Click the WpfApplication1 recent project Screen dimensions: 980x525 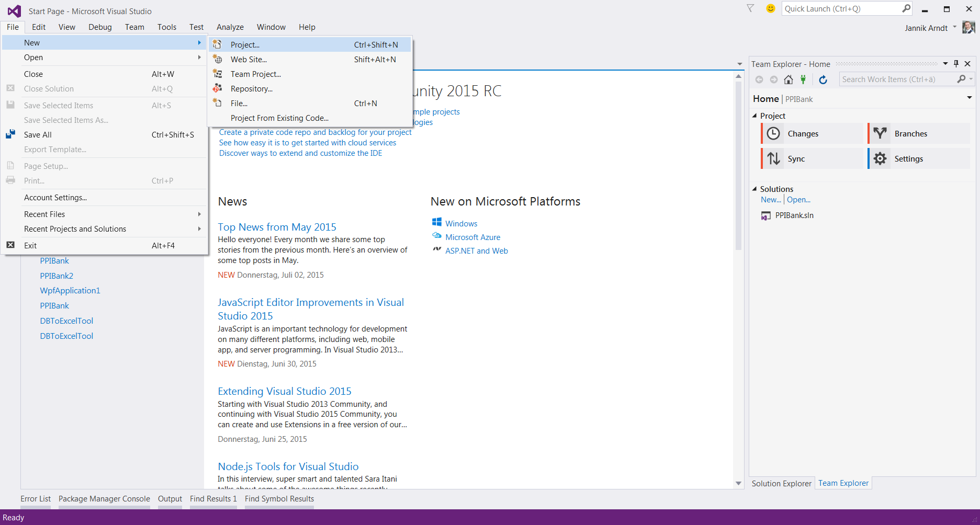click(x=70, y=290)
